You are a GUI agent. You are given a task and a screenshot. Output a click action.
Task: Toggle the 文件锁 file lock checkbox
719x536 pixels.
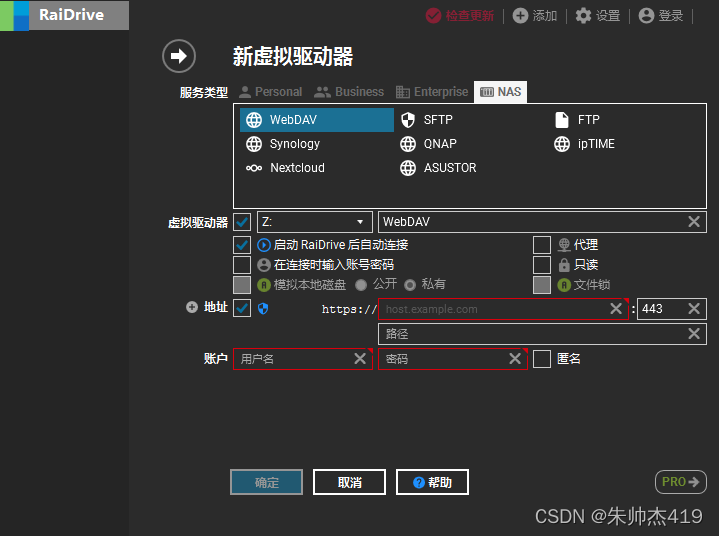coord(542,285)
